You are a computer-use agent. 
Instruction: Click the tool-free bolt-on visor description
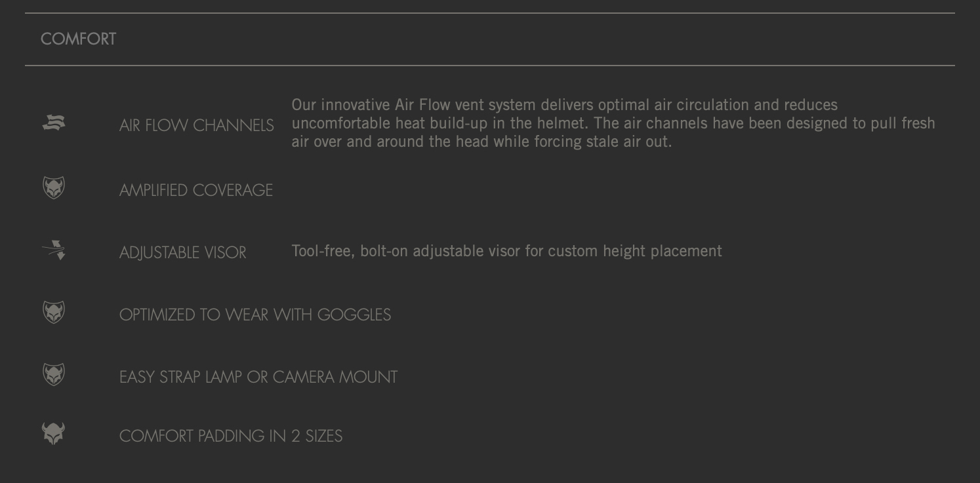coord(506,251)
